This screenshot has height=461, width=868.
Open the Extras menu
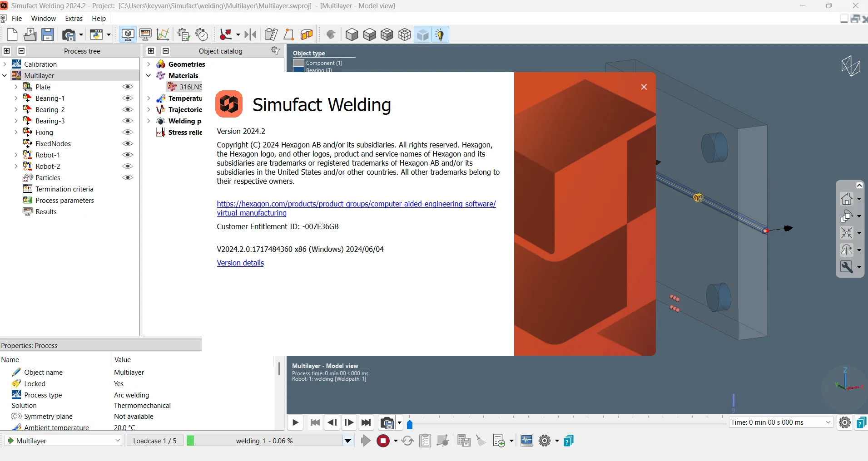click(74, 18)
